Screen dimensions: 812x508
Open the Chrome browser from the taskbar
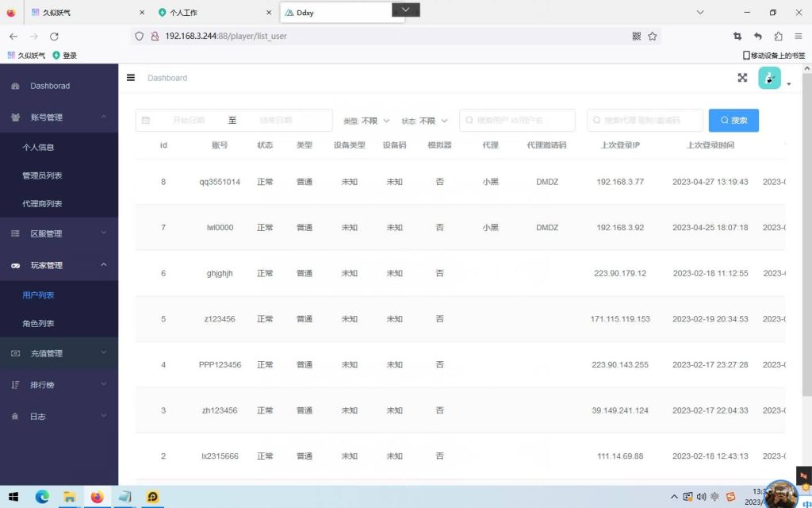coord(41,497)
